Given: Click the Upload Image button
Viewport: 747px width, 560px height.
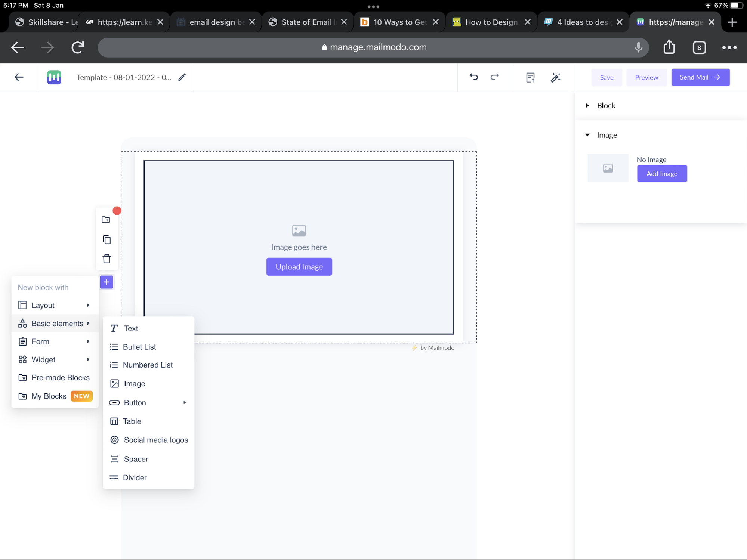Looking at the screenshot, I should click(299, 267).
